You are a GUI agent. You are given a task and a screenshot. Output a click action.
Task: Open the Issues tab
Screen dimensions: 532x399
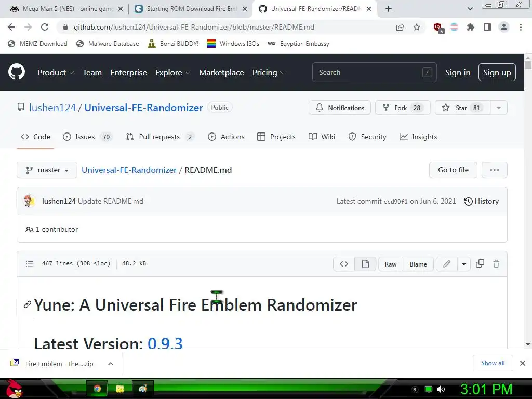(x=87, y=137)
